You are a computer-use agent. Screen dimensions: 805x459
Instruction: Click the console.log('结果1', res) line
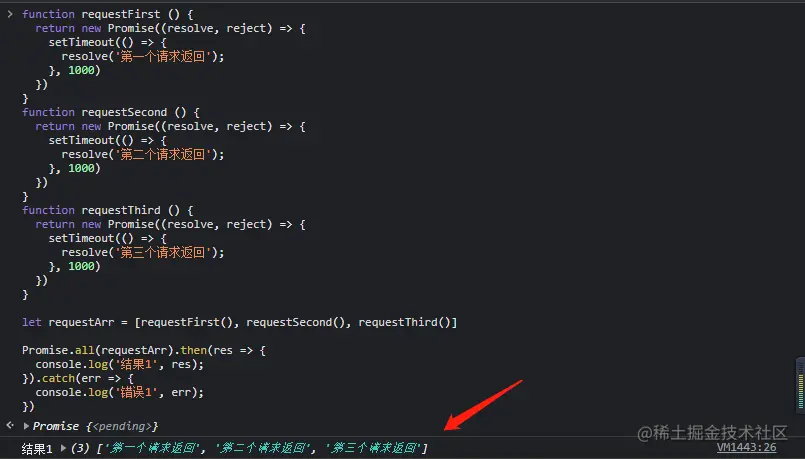pyautogui.click(x=120, y=365)
